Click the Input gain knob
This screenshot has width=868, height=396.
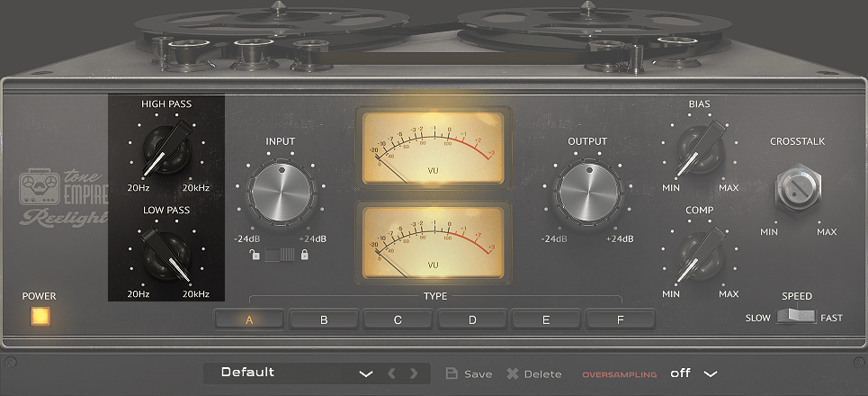pyautogui.click(x=280, y=191)
